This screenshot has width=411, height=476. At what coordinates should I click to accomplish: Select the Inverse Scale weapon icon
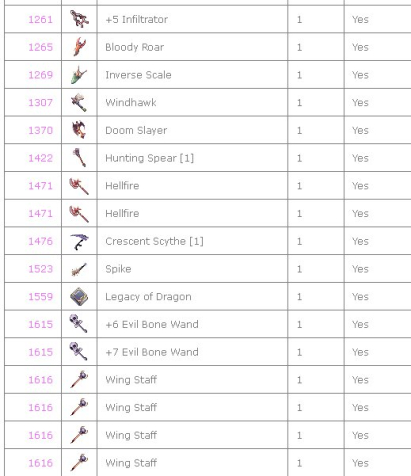tap(79, 74)
